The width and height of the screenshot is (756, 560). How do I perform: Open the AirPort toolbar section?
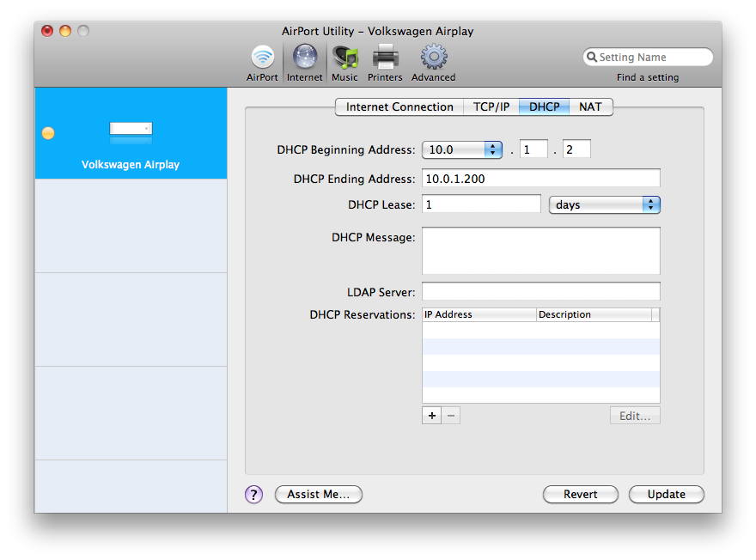click(262, 64)
